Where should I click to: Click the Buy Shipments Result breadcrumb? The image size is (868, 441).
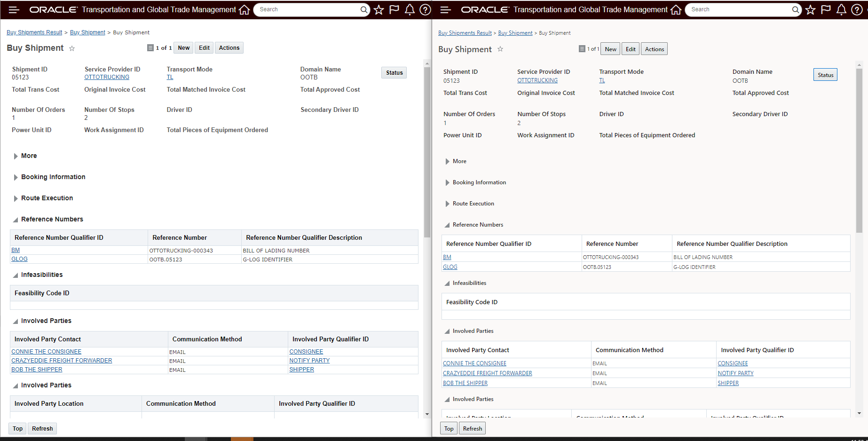point(34,32)
